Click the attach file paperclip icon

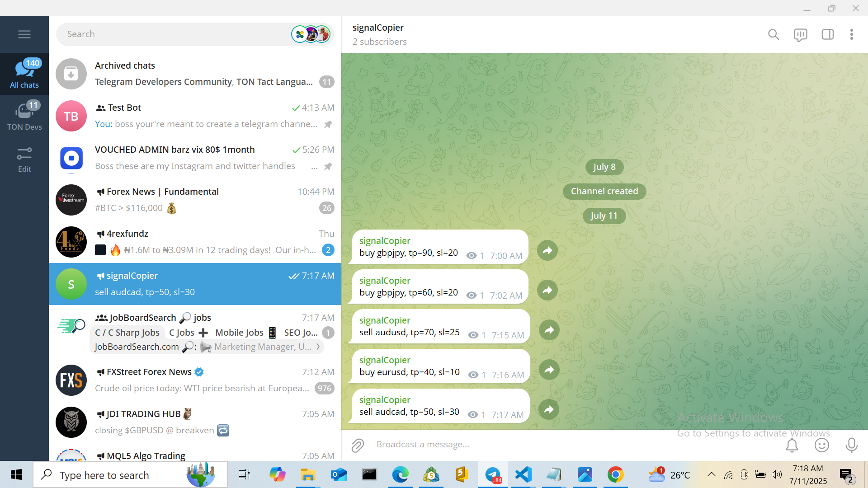(x=358, y=445)
